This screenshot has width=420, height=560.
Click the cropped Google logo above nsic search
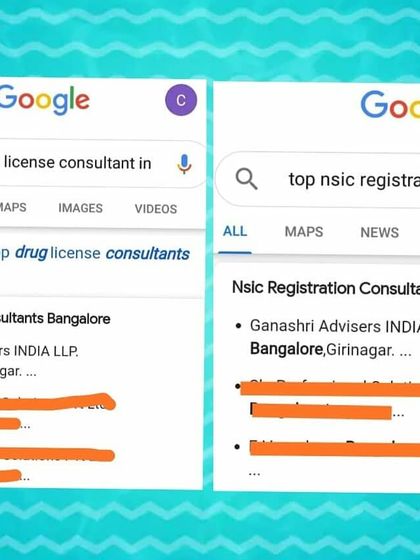[390, 104]
